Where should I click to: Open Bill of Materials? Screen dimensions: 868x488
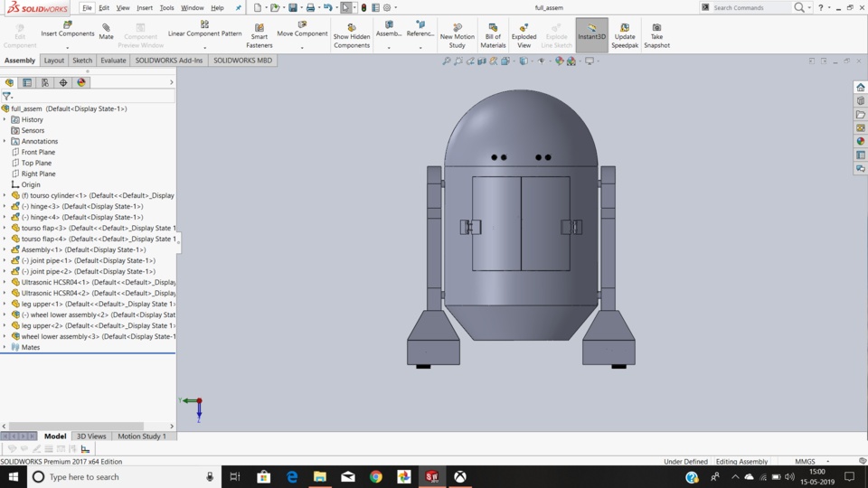click(493, 36)
